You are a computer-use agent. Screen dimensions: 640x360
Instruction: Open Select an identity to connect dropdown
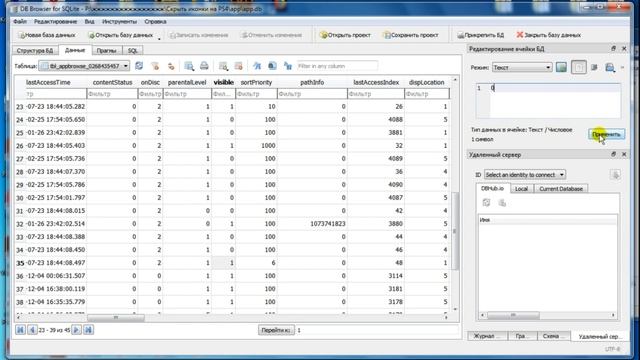(x=524, y=175)
